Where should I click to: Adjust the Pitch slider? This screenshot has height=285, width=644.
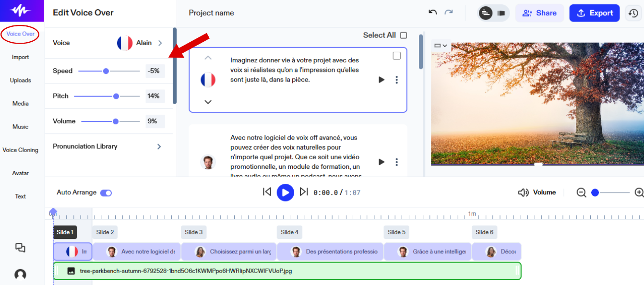click(116, 96)
